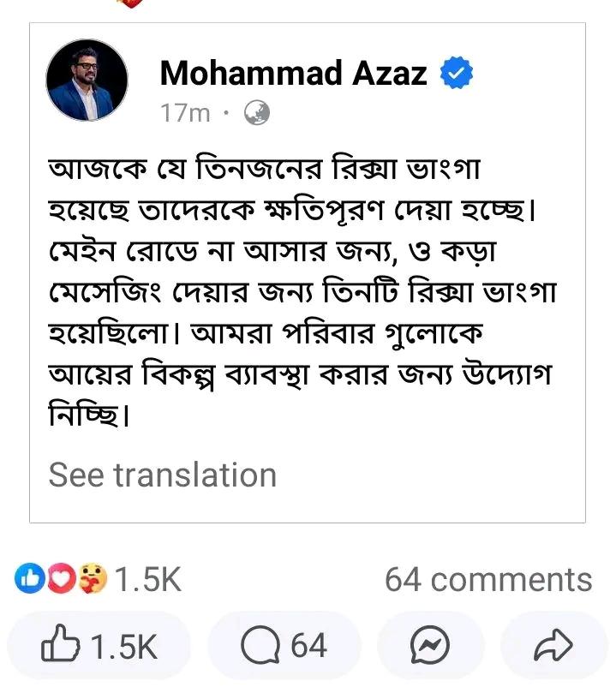This screenshot has width=616, height=687.
Task: Click the public globe audience icon
Action: (x=256, y=112)
